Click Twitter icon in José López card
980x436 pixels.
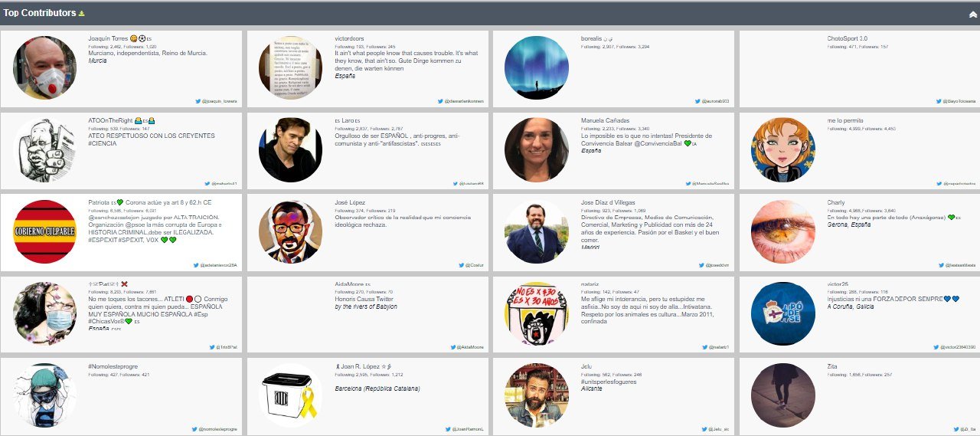462,265
